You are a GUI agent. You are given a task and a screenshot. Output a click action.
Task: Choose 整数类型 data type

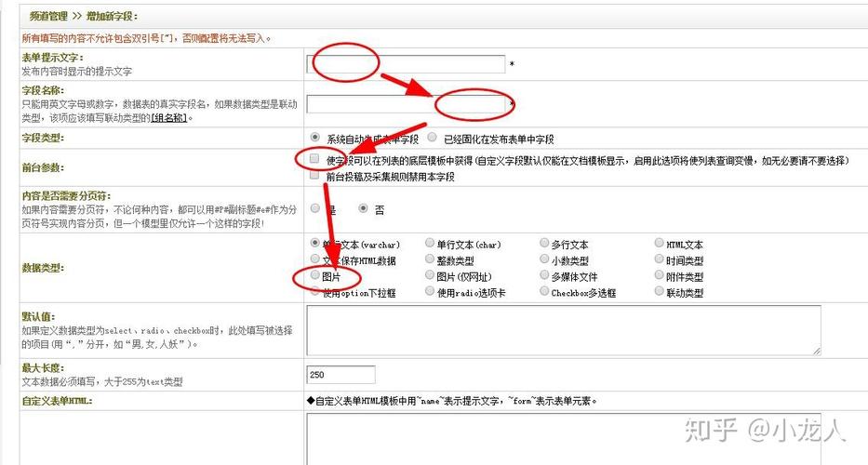tap(430, 259)
